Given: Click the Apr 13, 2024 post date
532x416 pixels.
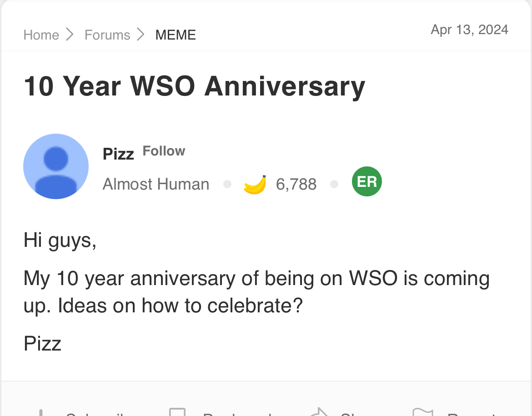Looking at the screenshot, I should (469, 30).
